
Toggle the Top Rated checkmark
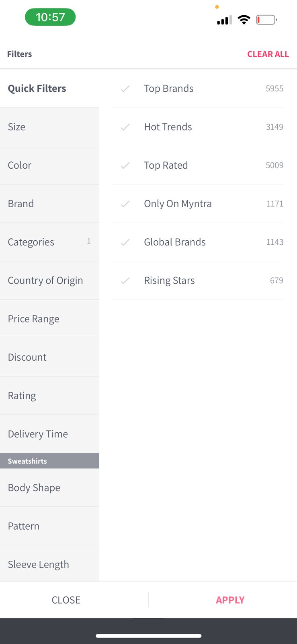tap(125, 165)
